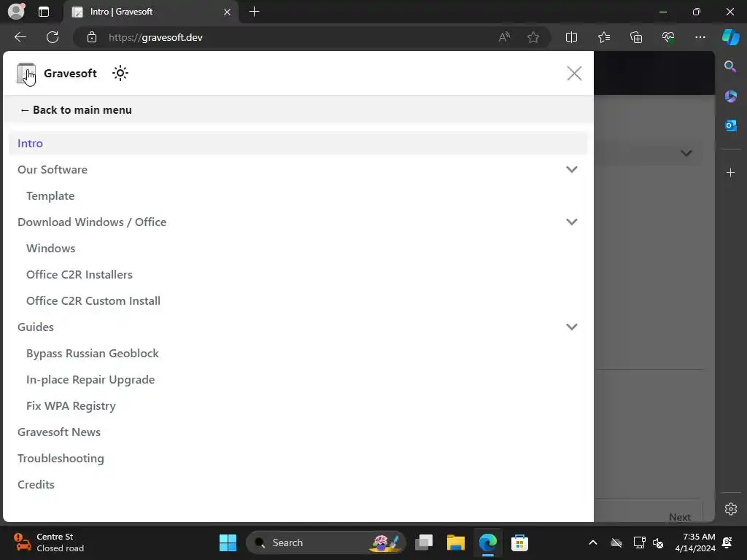Open the notification bell
The image size is (747, 560).
pyautogui.click(x=727, y=542)
